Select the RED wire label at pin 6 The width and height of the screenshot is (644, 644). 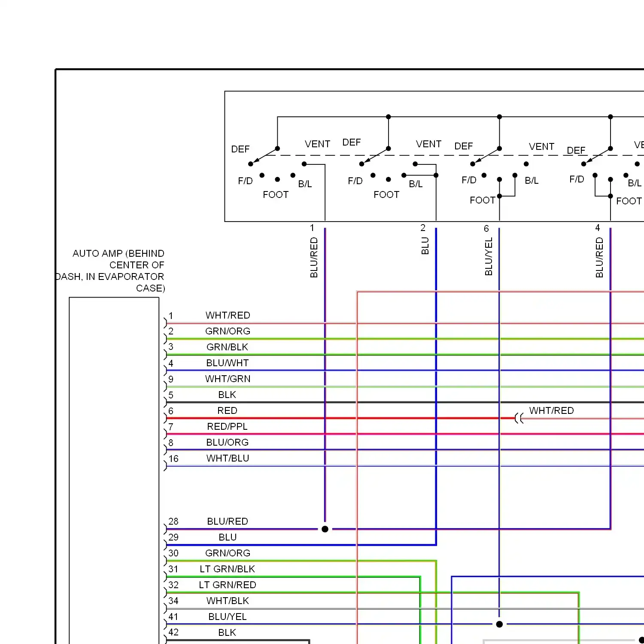click(227, 411)
